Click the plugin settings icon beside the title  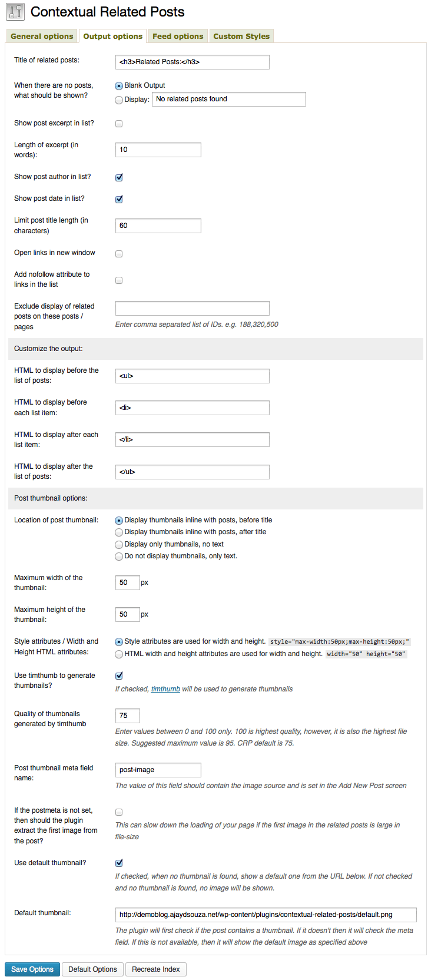pos(15,12)
